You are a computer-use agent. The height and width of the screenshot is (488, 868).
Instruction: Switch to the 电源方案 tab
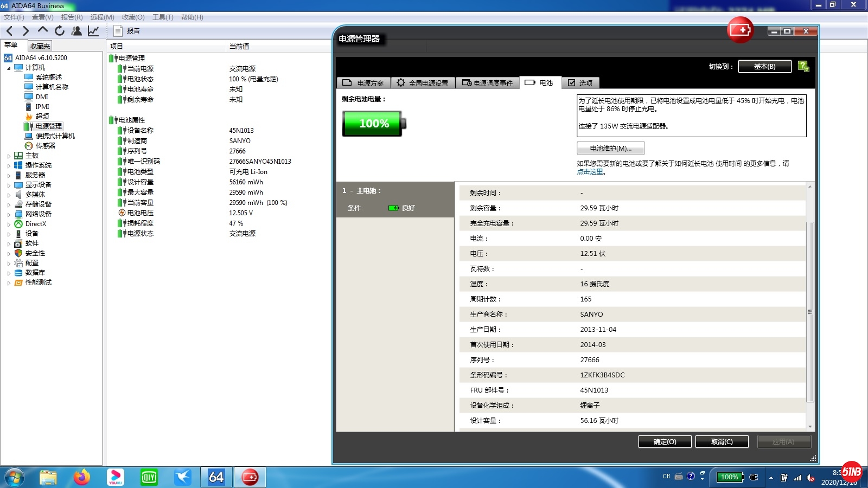point(363,83)
